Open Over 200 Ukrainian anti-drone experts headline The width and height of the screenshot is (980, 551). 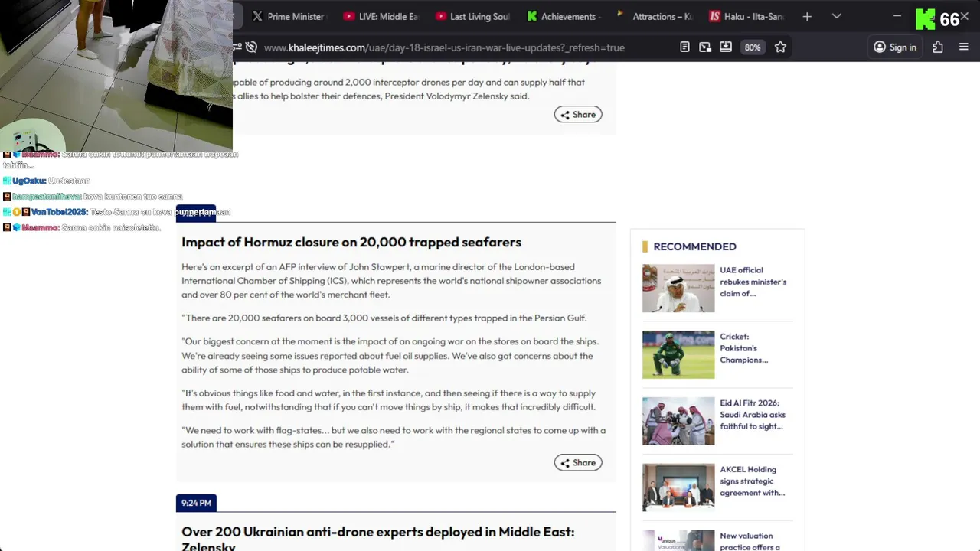point(377,539)
